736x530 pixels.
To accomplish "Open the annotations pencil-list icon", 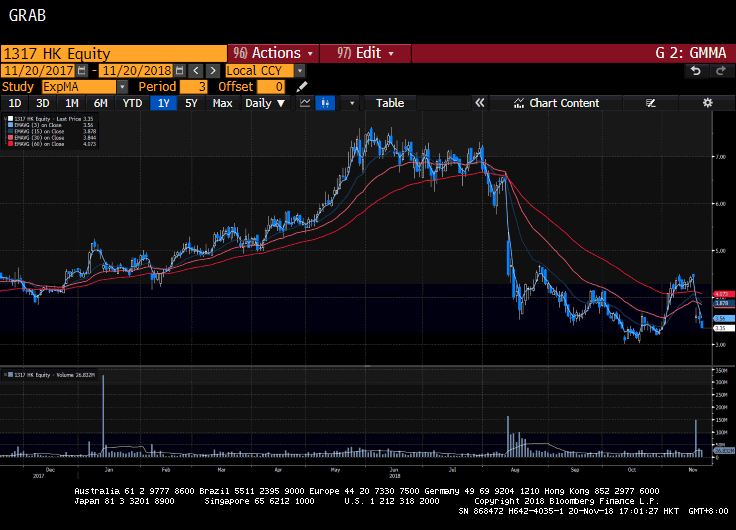I will pos(650,103).
